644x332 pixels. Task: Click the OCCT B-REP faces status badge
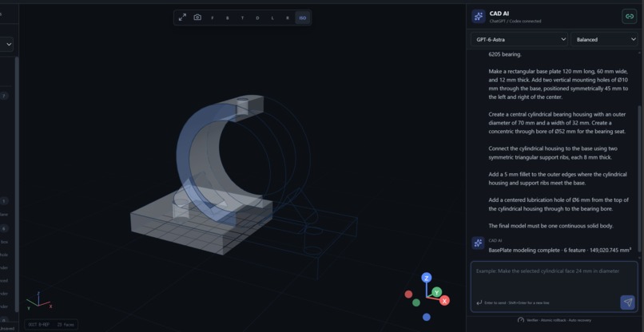pyautogui.click(x=51, y=325)
